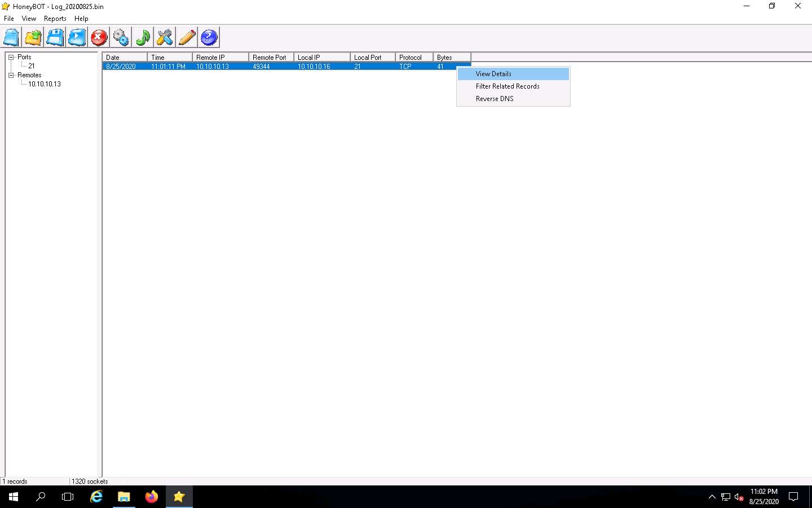Image resolution: width=812 pixels, height=508 pixels.
Task: Open a log with the folder icon
Action: point(33,38)
